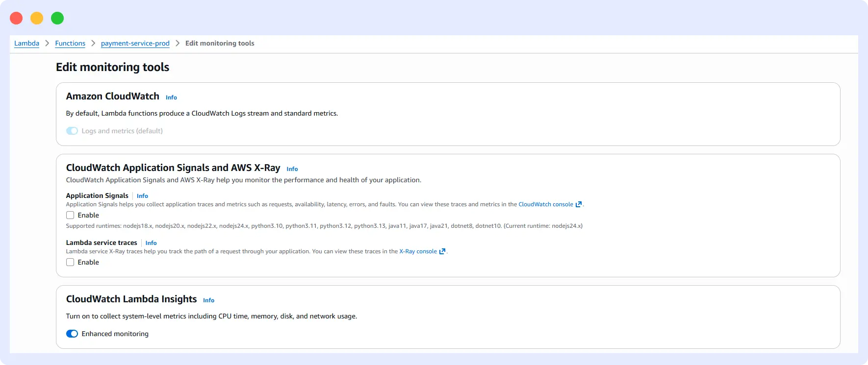Click the Enhanced monitoring label

tap(115, 334)
